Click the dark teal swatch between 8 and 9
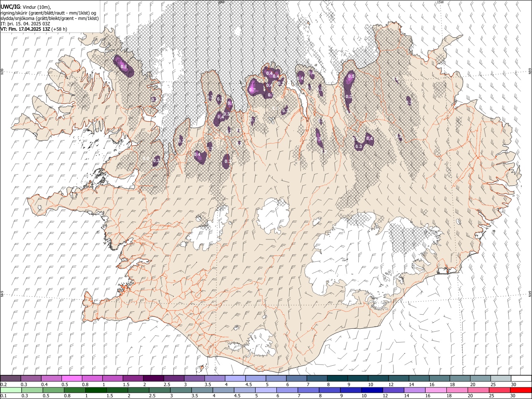 (x=337, y=379)
